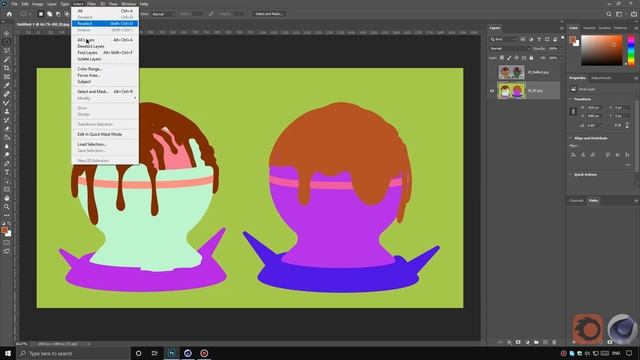This screenshot has width=640, height=360.
Task: Select the Crop tool
Action: (7, 68)
